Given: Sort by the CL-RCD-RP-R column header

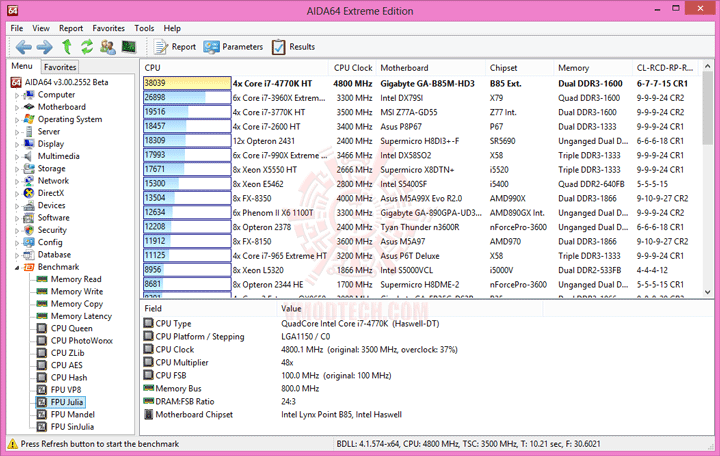Looking at the screenshot, I should coord(665,68).
